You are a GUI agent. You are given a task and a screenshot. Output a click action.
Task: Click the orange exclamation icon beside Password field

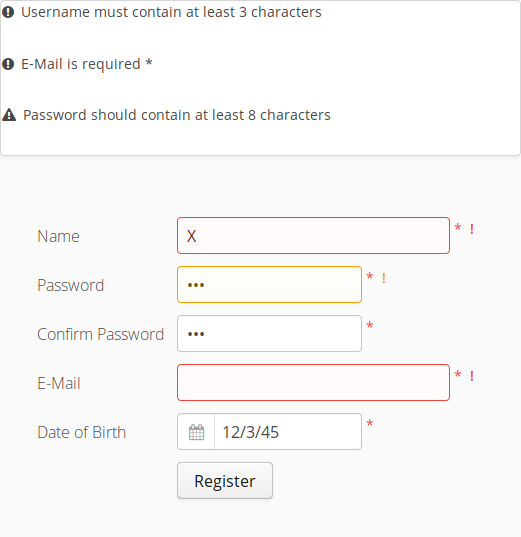tap(384, 278)
